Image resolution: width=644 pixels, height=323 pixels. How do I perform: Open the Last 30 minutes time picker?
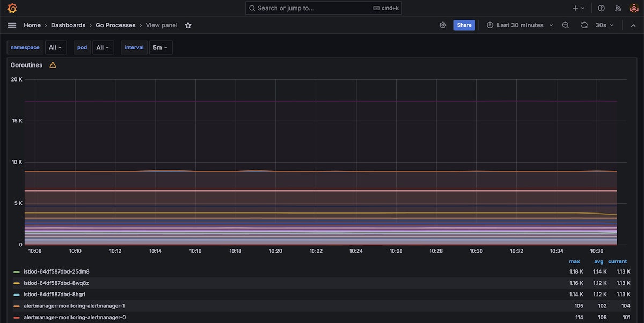tap(519, 25)
